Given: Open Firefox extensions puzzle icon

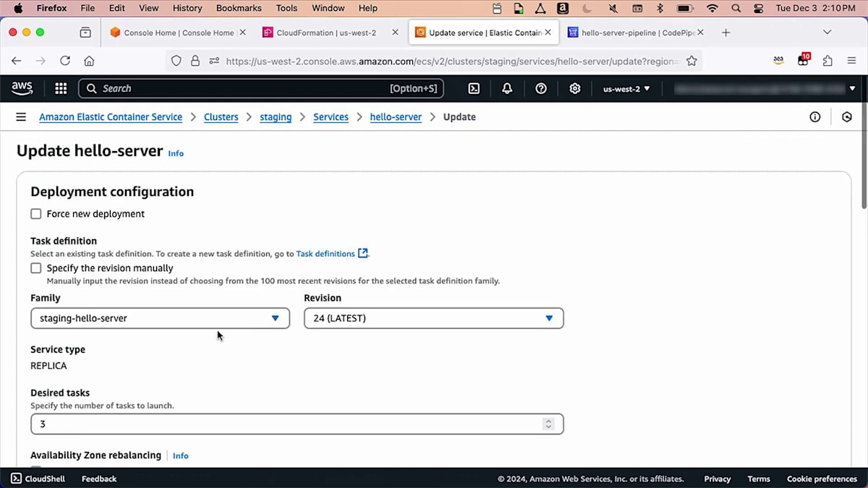Looking at the screenshot, I should [x=827, y=61].
